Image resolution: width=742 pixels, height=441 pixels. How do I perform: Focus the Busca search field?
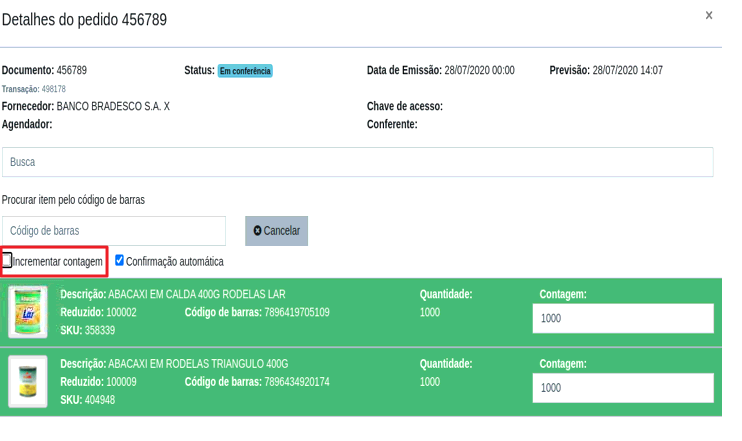pyautogui.click(x=358, y=162)
